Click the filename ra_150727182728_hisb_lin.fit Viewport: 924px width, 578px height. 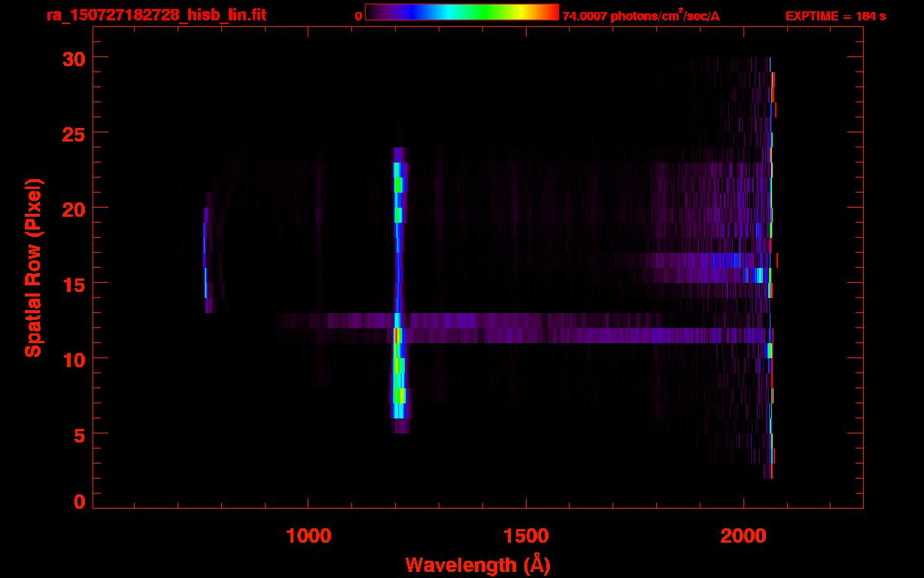click(155, 14)
